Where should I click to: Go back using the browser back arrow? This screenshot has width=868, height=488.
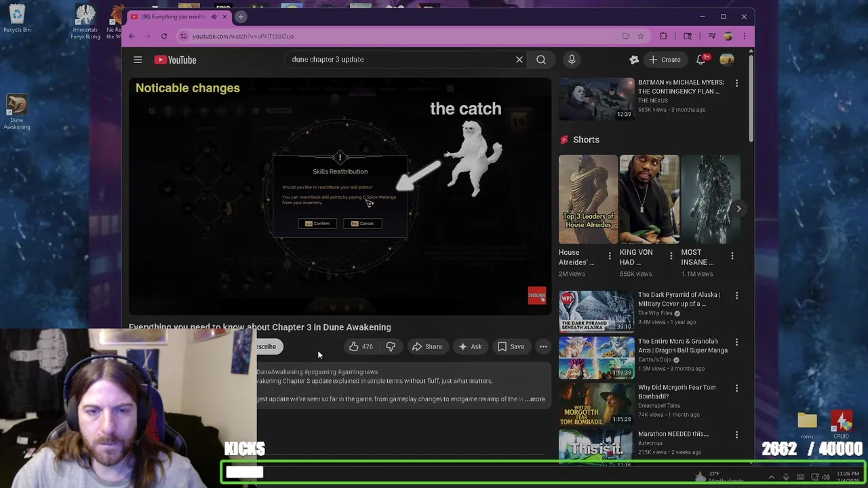pos(132,36)
